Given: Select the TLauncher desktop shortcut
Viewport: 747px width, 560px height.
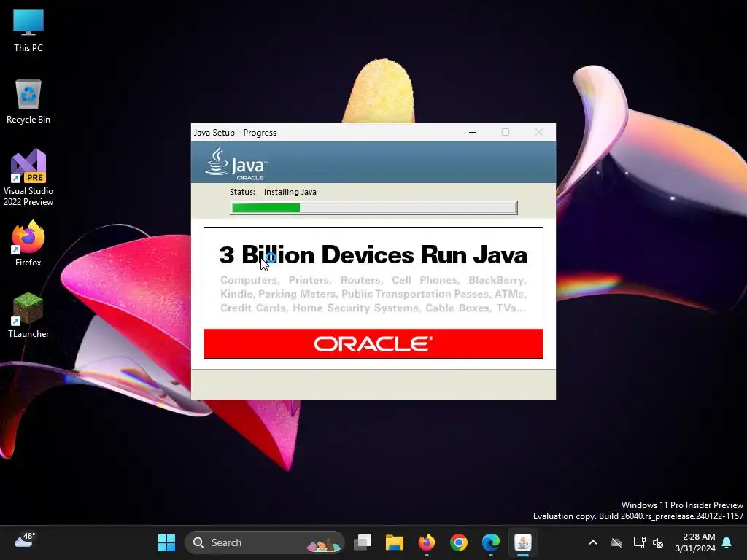Looking at the screenshot, I should [28, 315].
